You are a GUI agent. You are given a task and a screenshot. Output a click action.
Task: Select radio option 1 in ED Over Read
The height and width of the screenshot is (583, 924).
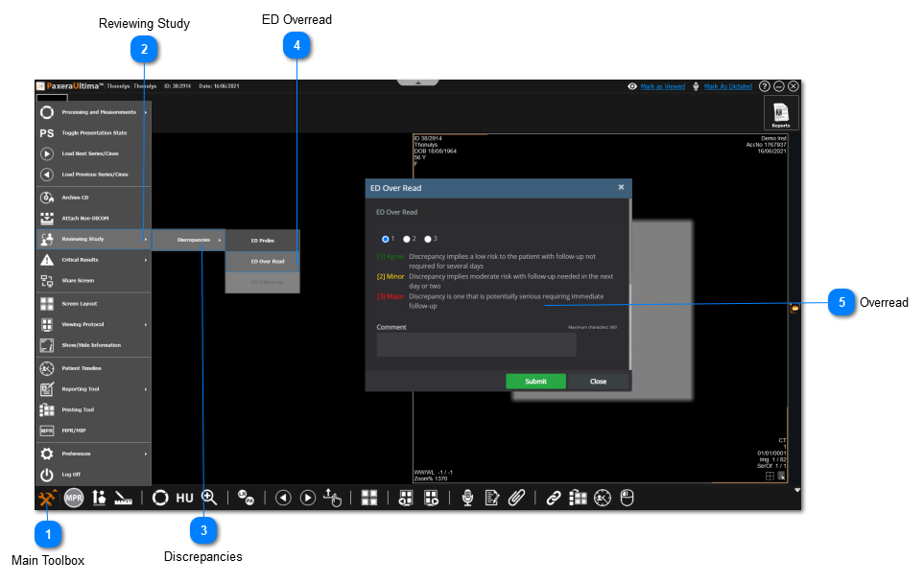coord(386,239)
